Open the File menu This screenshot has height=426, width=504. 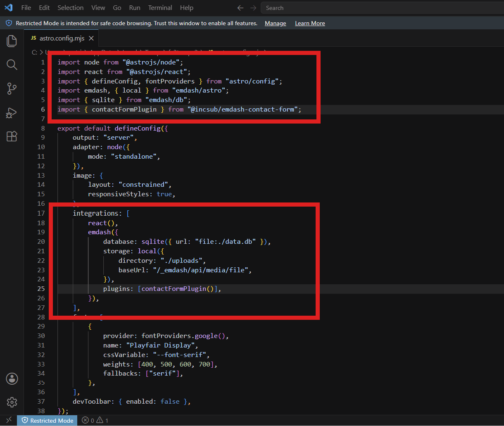pyautogui.click(x=26, y=8)
